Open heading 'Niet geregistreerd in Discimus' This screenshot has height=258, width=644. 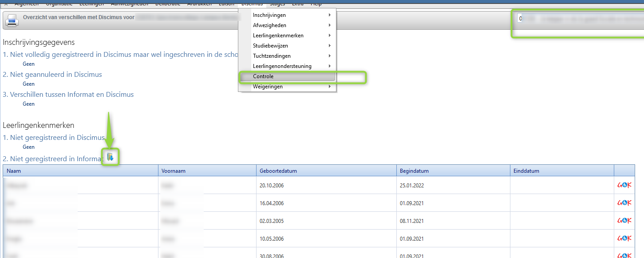54,138
